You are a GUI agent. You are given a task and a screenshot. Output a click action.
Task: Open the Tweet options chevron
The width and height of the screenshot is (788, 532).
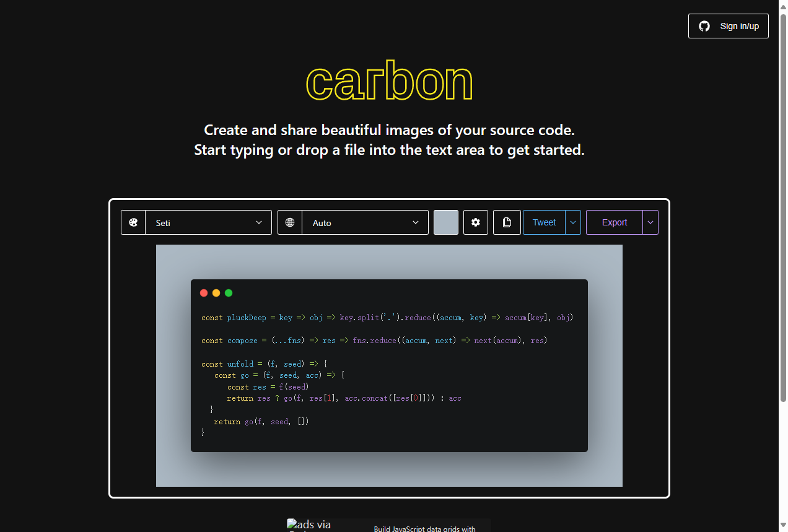pos(572,222)
